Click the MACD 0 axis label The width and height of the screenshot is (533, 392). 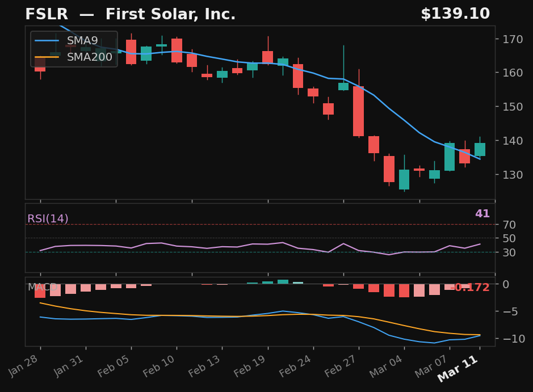pos(506,284)
